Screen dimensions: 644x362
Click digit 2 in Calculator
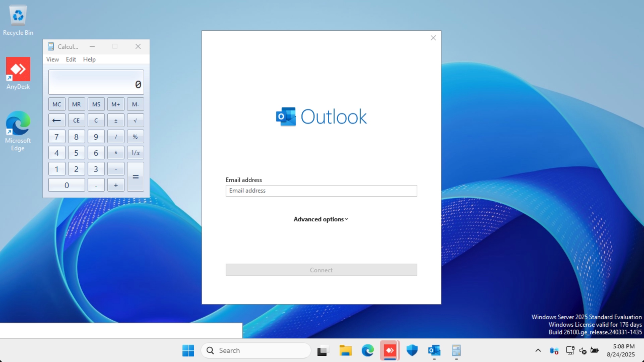tap(76, 169)
